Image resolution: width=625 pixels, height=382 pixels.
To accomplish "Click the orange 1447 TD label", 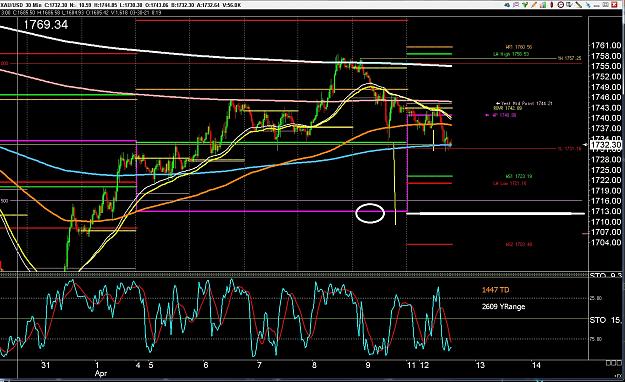I will 495,290.
